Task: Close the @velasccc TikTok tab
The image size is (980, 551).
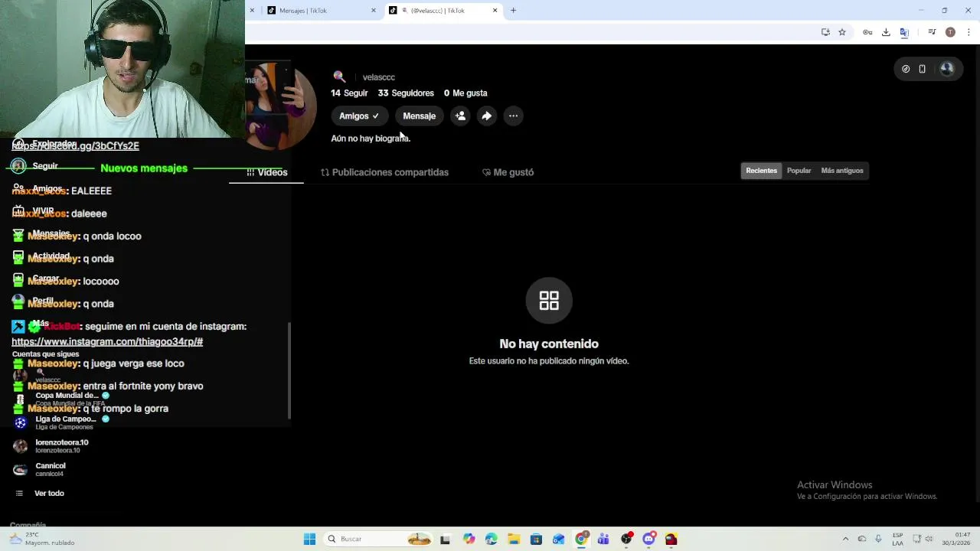Action: coord(495,11)
